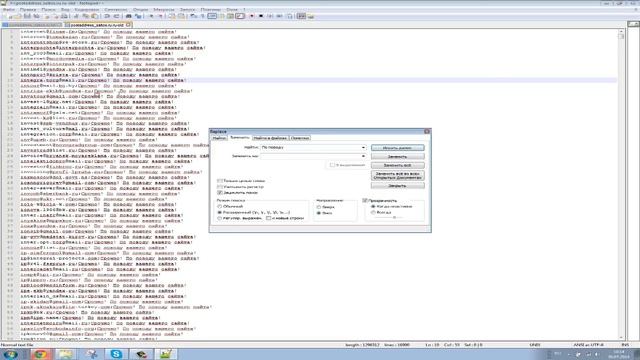The image size is (640, 360).
Task: Click Заменить всё во всех Открытых Документах
Action: click(x=398, y=176)
